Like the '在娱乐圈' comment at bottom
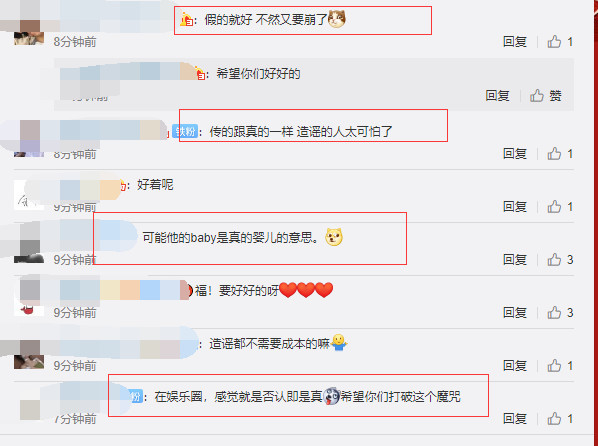 (x=560, y=419)
